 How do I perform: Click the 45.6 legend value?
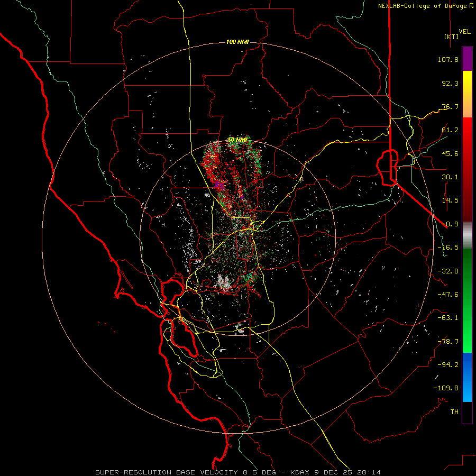click(x=450, y=153)
